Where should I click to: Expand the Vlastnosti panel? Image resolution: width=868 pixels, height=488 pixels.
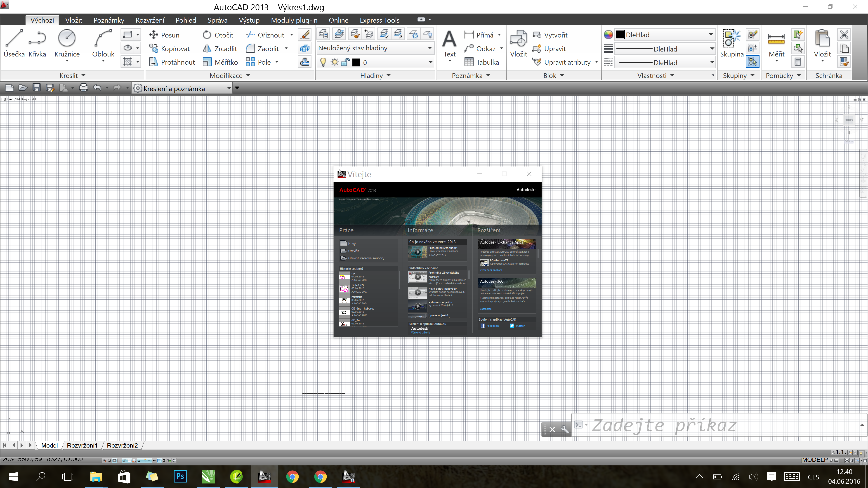tap(656, 75)
